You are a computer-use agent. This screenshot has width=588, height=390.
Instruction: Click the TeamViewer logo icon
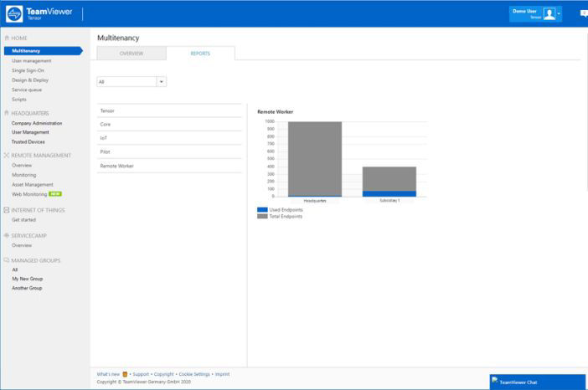(14, 14)
